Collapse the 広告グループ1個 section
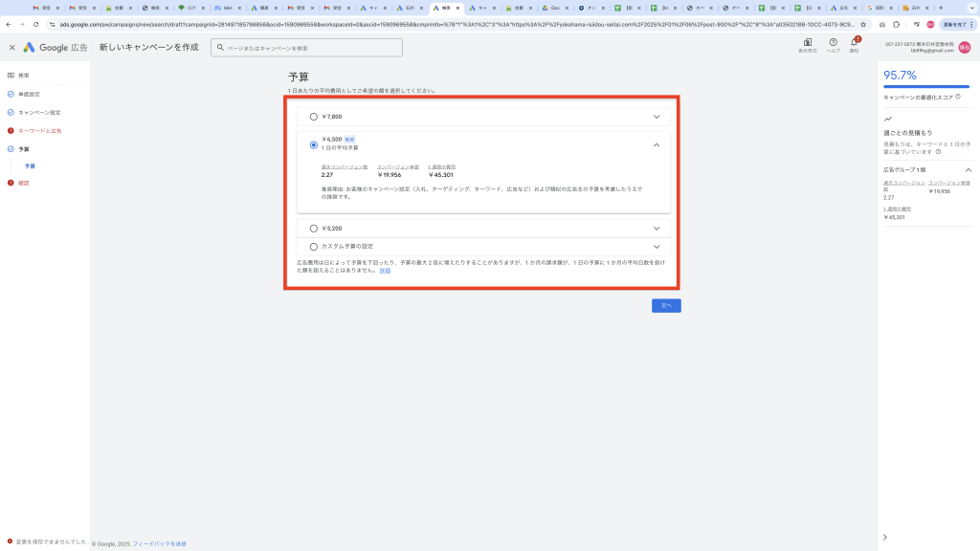The width and height of the screenshot is (980, 551). tap(968, 169)
